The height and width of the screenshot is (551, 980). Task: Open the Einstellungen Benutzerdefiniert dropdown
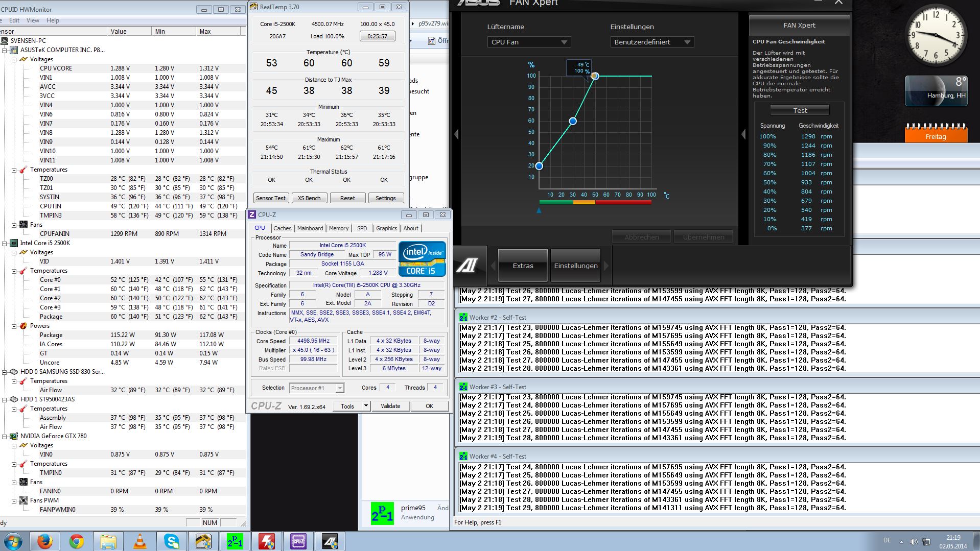(652, 42)
